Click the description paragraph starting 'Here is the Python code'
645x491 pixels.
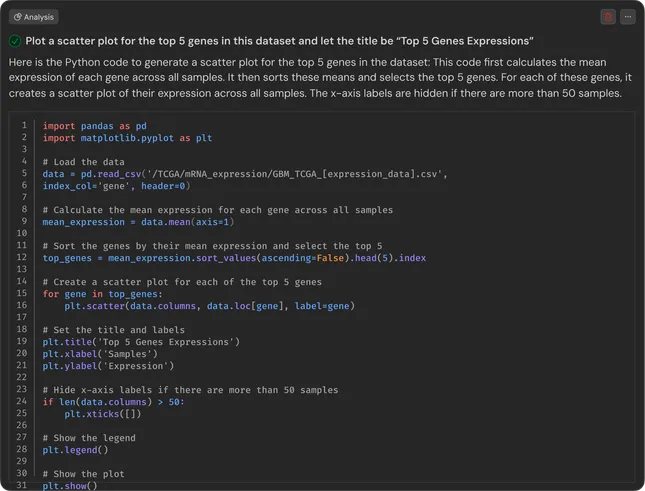tap(320, 78)
